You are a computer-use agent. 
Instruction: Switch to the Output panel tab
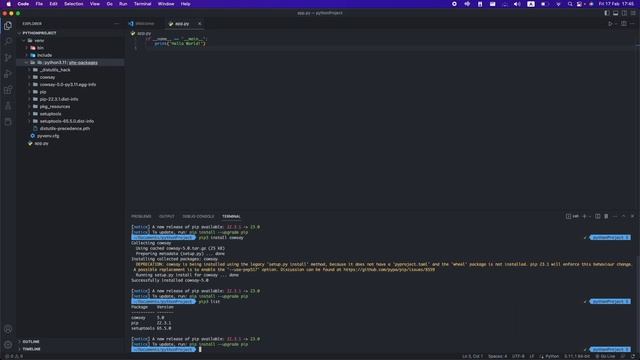pos(167,216)
